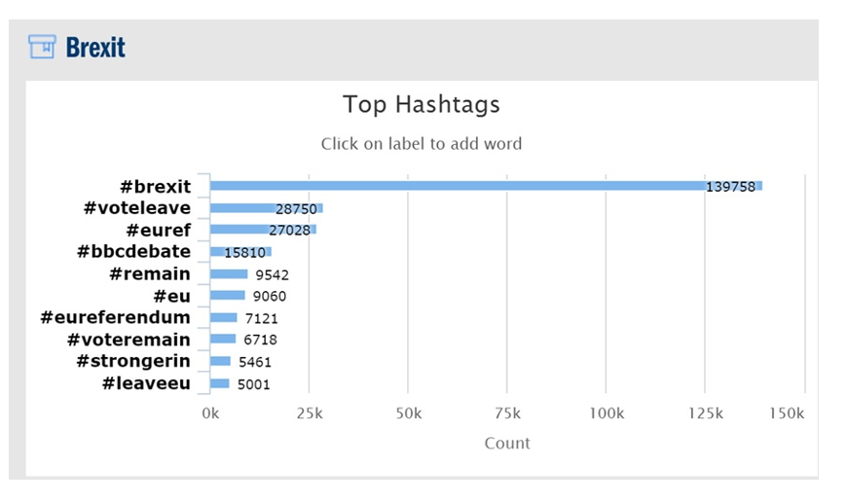Choose the #bbcdebate hashtag label

coord(133,252)
